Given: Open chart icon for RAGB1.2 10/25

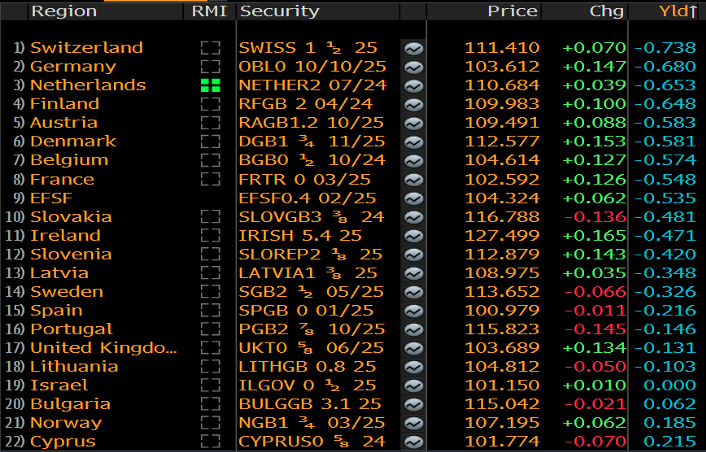Looking at the screenshot, I should [413, 123].
